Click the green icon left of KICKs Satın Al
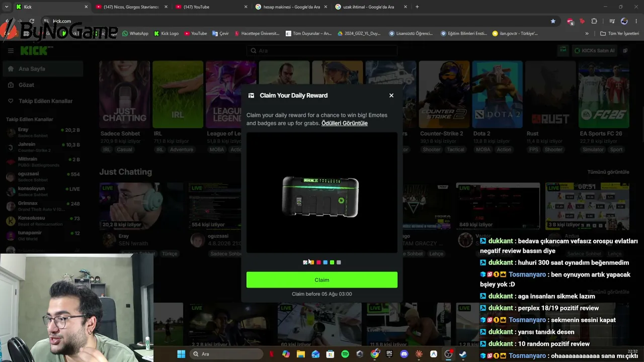 [563, 50]
